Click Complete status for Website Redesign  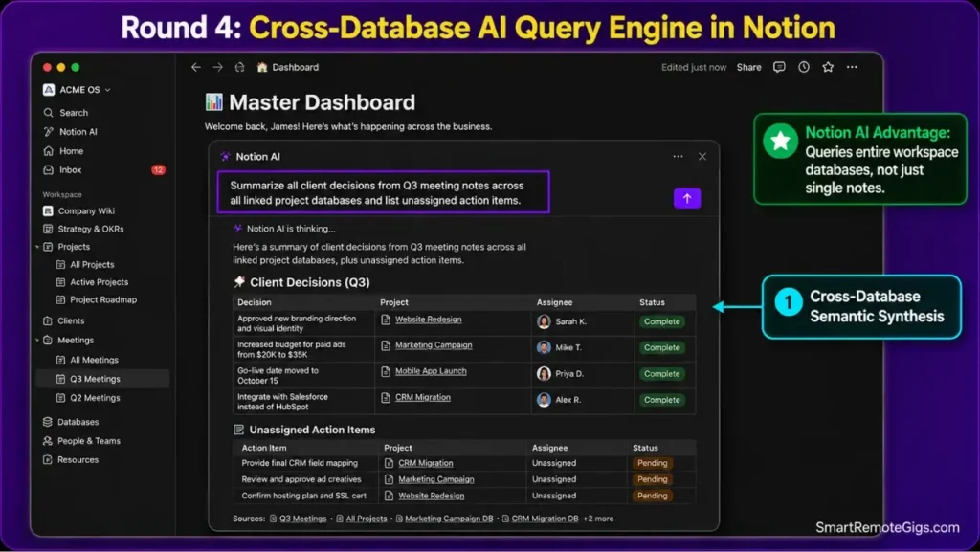point(662,321)
